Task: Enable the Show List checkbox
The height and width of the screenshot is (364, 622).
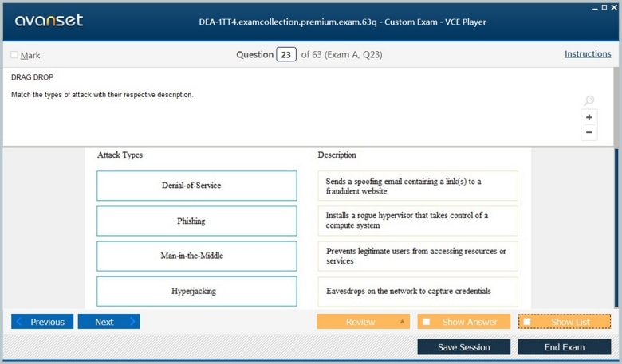Action: click(527, 322)
